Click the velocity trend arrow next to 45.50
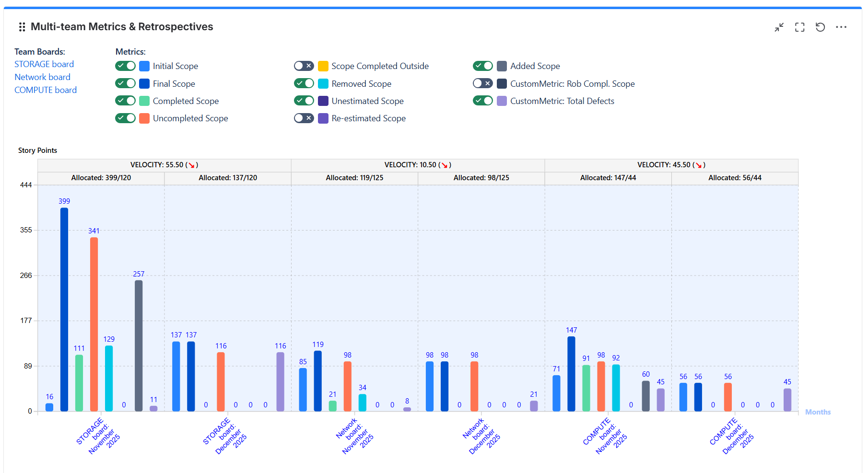 [x=699, y=165]
